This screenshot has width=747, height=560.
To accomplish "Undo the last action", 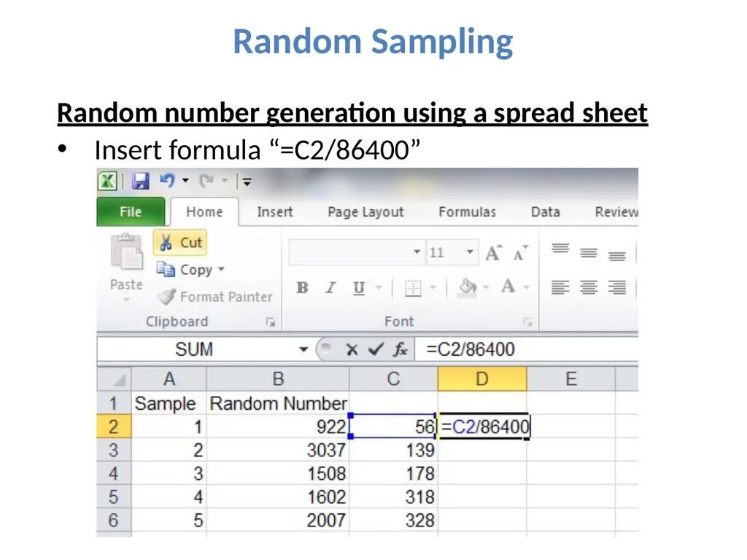I will [167, 181].
